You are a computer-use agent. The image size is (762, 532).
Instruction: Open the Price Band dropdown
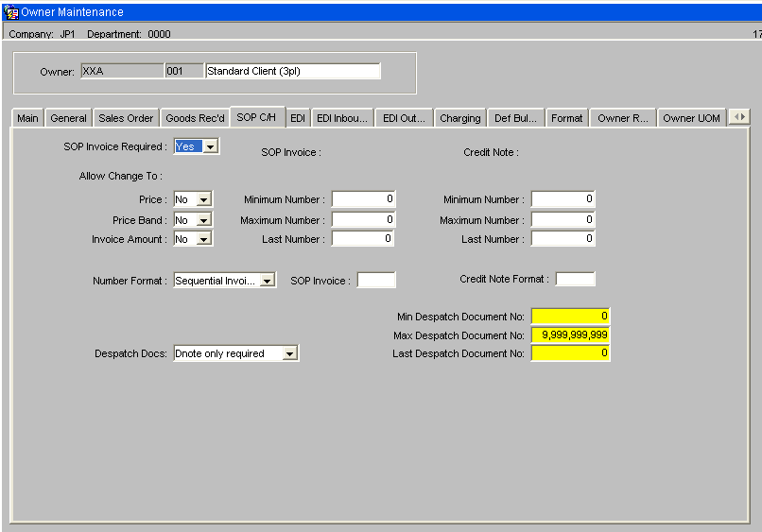[x=203, y=220]
